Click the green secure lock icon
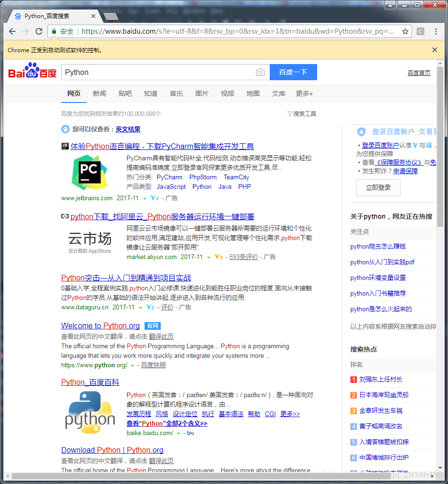 click(54, 31)
